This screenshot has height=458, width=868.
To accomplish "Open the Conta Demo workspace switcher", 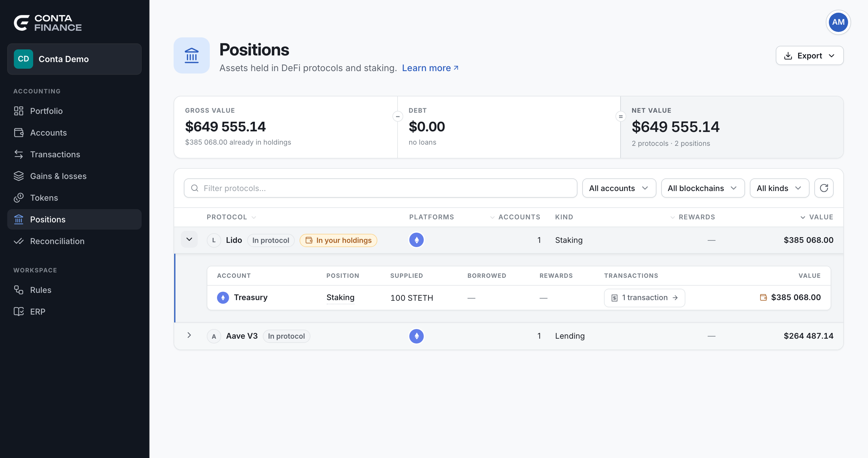I will pos(74,59).
